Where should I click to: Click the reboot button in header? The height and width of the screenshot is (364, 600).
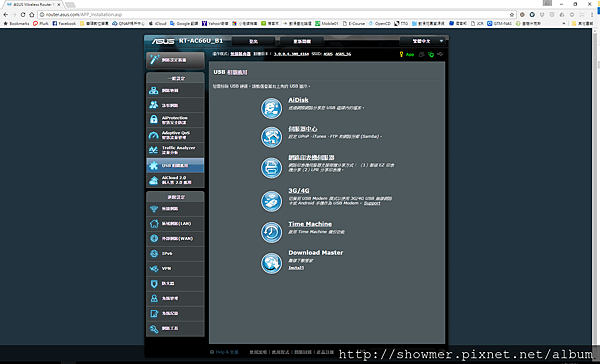(302, 41)
